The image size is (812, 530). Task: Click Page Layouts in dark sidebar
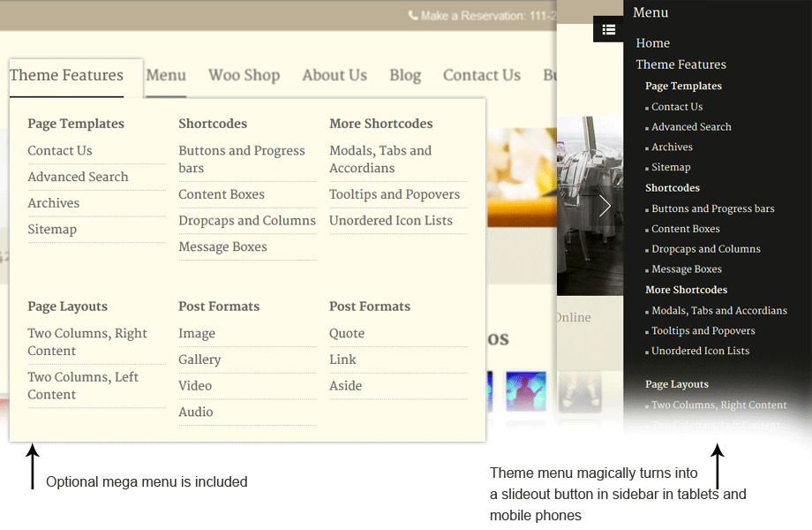pos(677,384)
